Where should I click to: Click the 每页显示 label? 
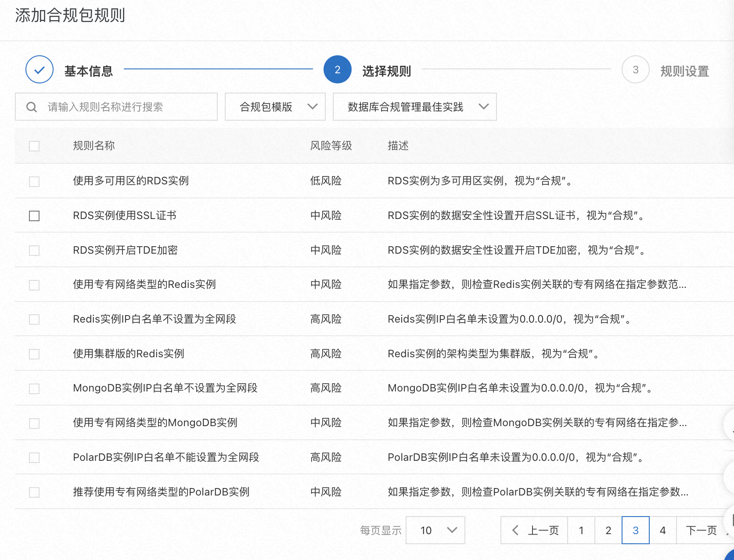click(381, 531)
